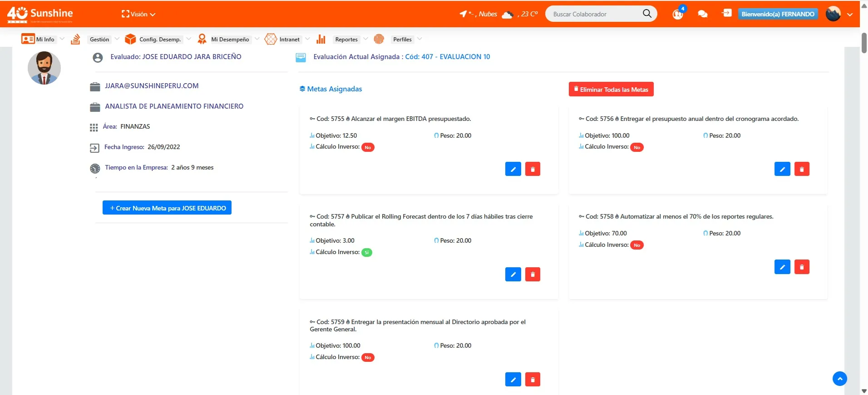Edit goal Cod 5755

[x=513, y=169]
